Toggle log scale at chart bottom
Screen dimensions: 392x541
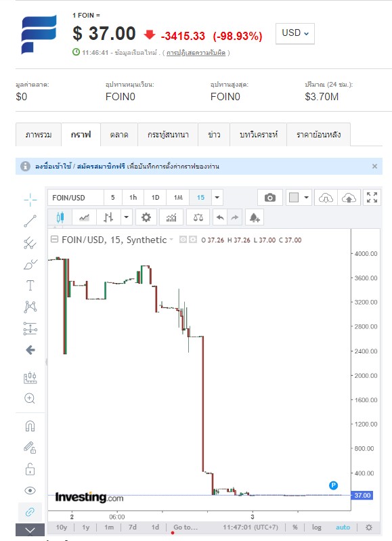click(316, 527)
